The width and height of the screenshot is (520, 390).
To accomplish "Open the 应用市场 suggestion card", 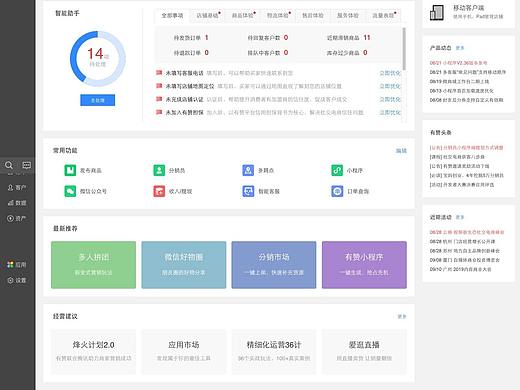I will (184, 351).
